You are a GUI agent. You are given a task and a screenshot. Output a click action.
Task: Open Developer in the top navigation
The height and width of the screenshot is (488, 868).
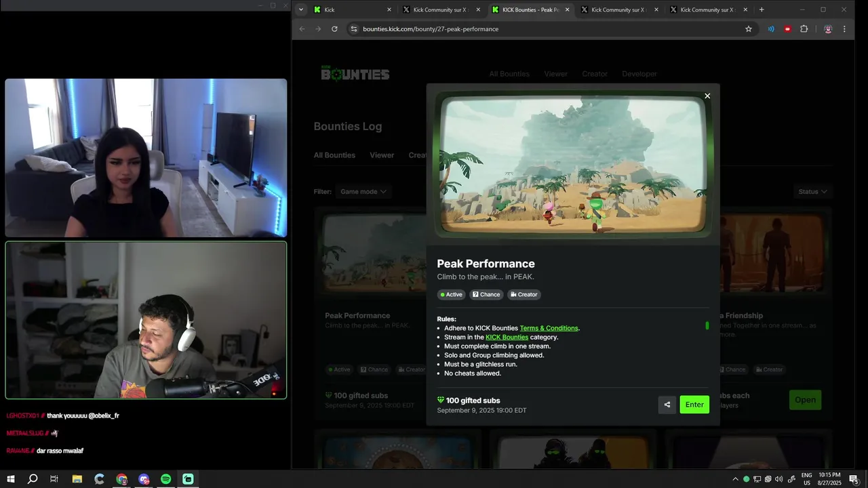639,74
